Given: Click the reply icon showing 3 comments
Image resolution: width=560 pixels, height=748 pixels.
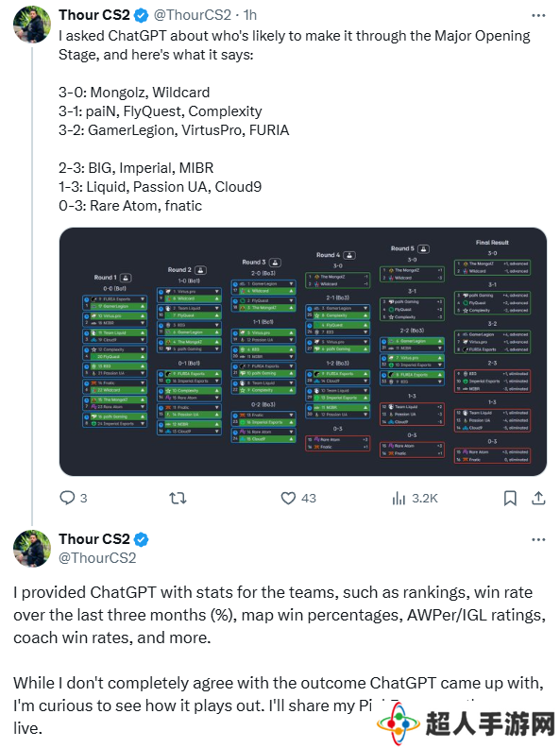Looking at the screenshot, I should [x=67, y=498].
